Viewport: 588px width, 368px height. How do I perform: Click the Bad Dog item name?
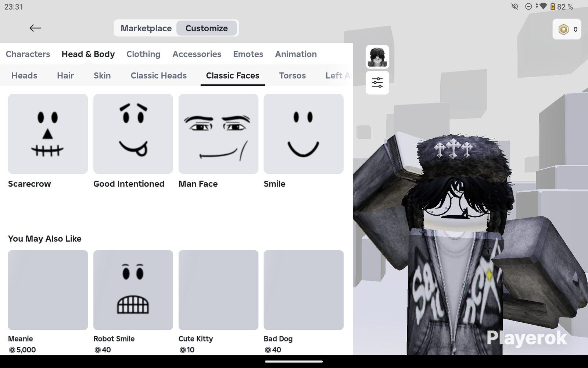pyautogui.click(x=278, y=339)
